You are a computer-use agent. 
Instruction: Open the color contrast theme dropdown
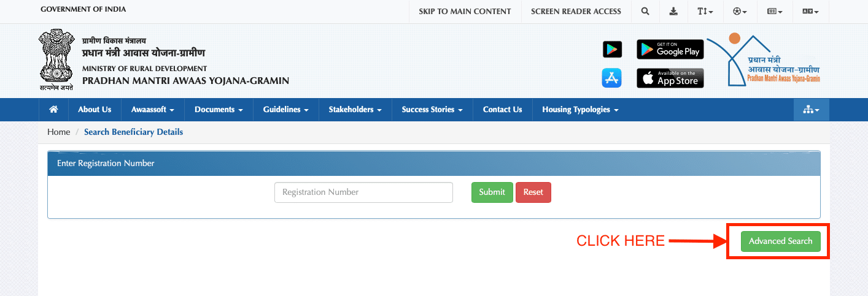coord(740,12)
